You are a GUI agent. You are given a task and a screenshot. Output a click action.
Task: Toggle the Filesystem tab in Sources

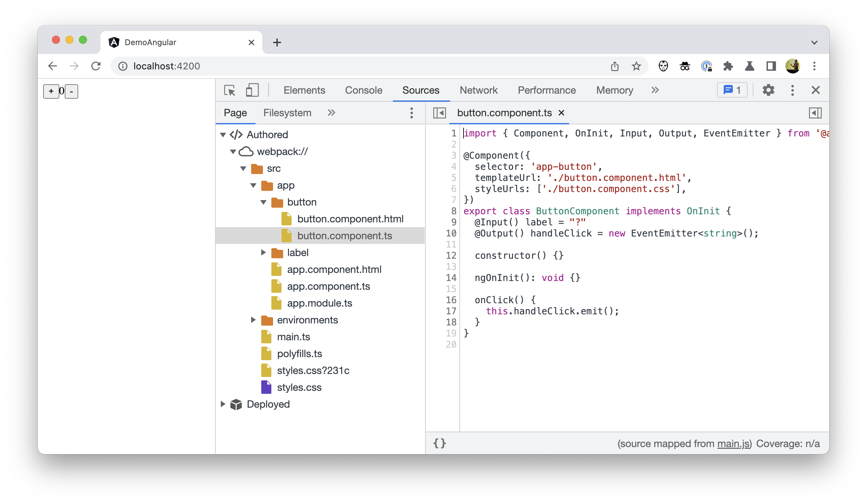click(x=287, y=113)
